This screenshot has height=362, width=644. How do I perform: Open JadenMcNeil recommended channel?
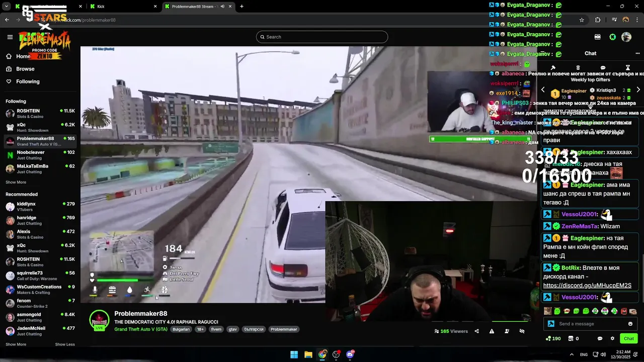click(x=40, y=331)
